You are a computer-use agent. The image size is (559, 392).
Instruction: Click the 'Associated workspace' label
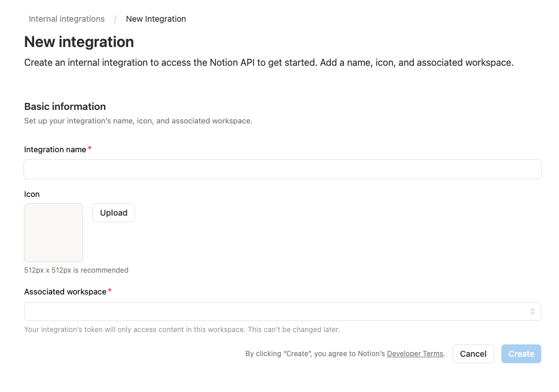click(x=65, y=292)
